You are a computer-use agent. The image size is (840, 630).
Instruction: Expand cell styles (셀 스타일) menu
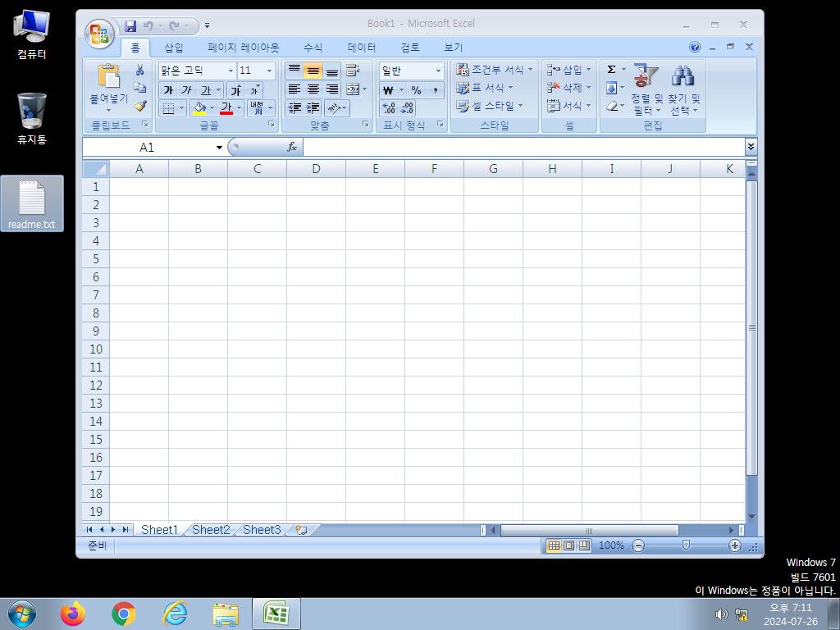pos(490,106)
